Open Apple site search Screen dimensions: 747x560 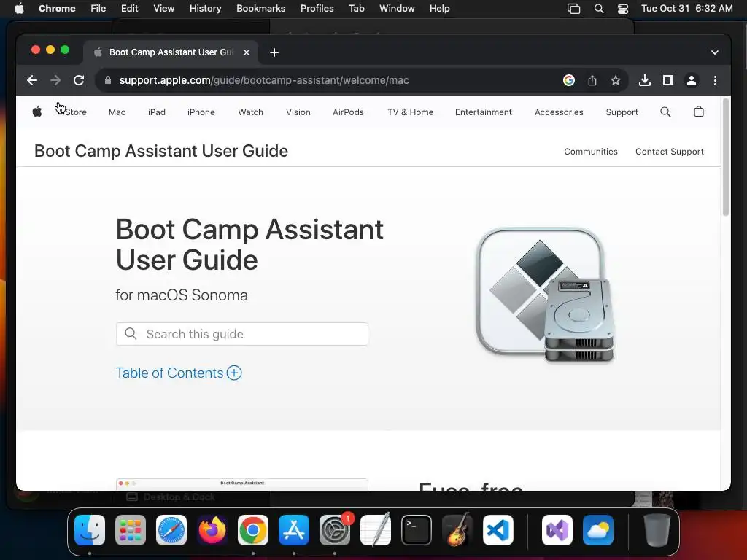point(665,112)
